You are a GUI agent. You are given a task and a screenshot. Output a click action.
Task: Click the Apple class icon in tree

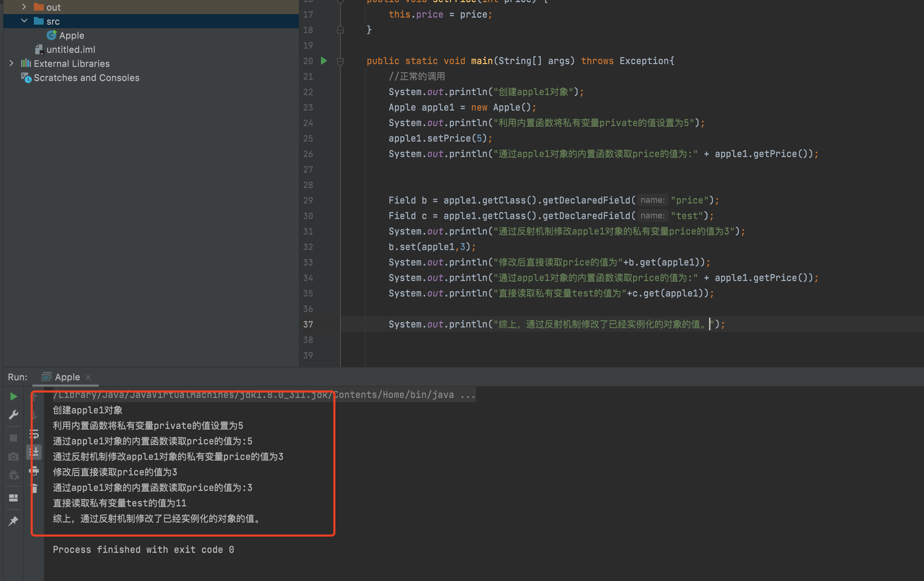click(x=51, y=35)
